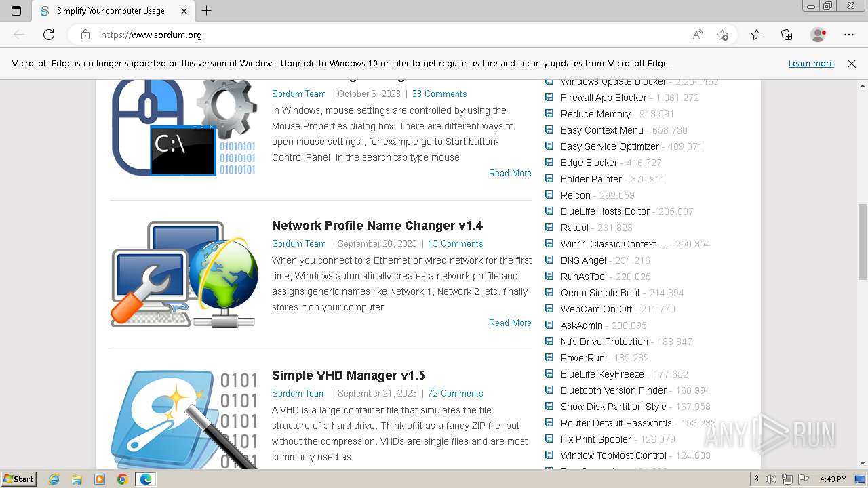Open the RunAsTool link
The width and height of the screenshot is (868, 488).
click(584, 277)
